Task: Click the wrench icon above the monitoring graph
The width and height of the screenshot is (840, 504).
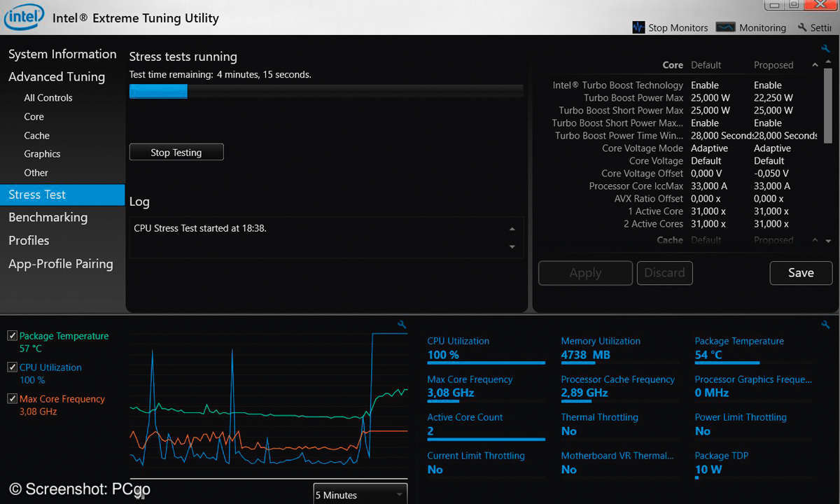Action: point(402,325)
